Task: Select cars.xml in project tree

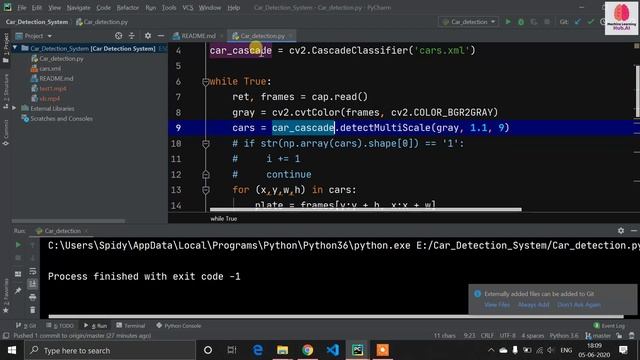Action: pyautogui.click(x=50, y=69)
